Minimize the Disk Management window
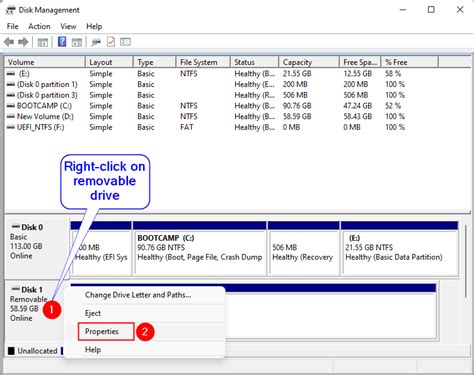This screenshot has height=375, width=474. tap(403, 10)
